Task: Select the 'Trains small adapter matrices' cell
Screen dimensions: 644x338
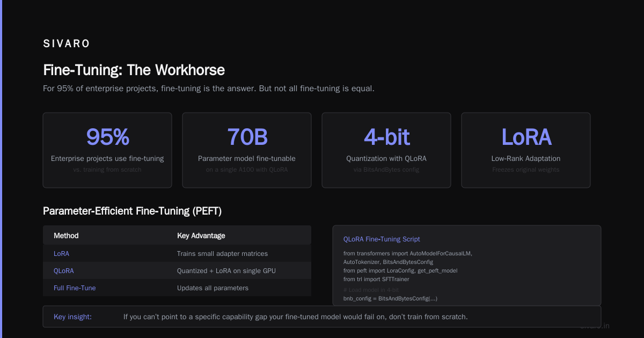Action: tap(222, 253)
